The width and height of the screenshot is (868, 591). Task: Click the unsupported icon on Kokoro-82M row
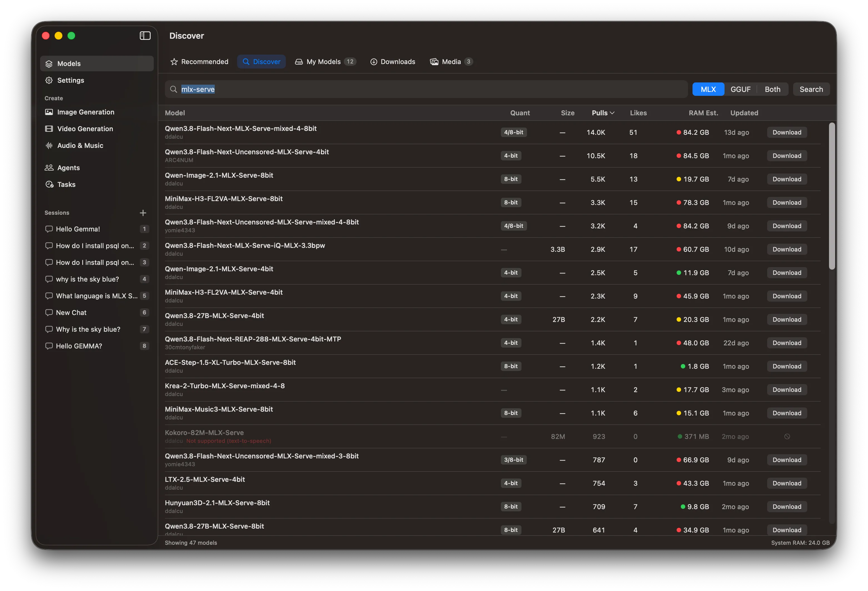[787, 436]
